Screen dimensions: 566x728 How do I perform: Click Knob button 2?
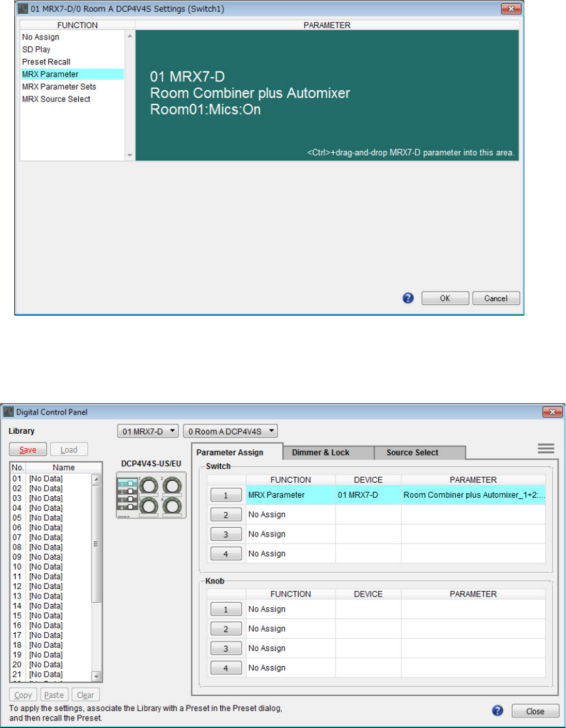click(225, 628)
